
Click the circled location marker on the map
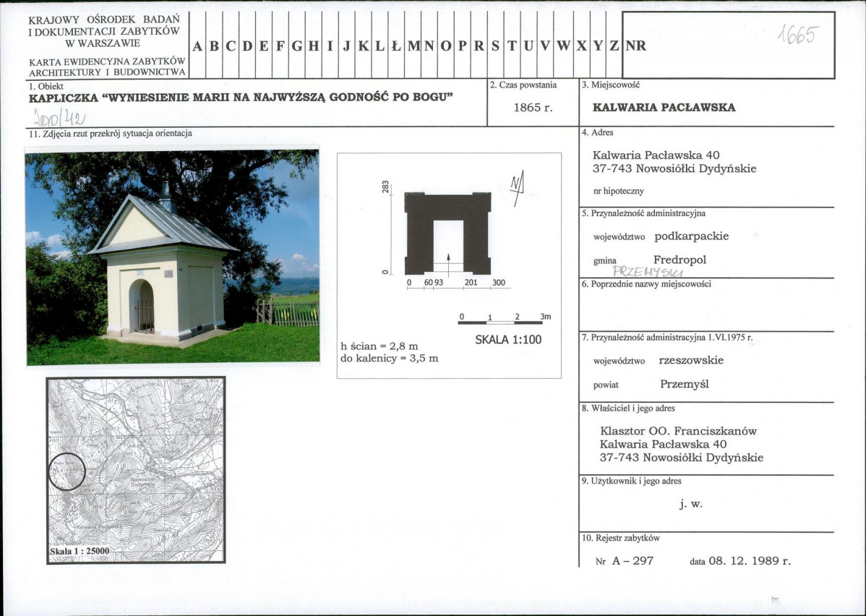click(67, 471)
